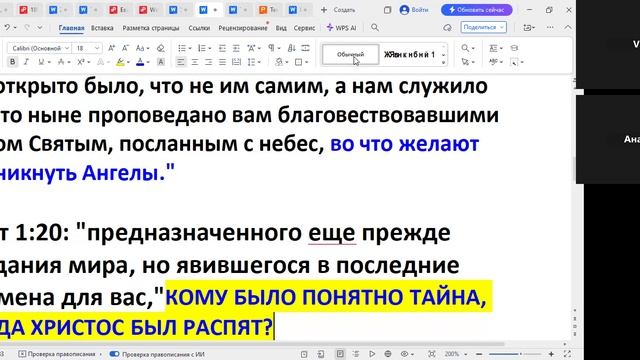Align text left
Image resolution: width=640 pixels, height=360 pixels.
pyautogui.click(x=181, y=62)
